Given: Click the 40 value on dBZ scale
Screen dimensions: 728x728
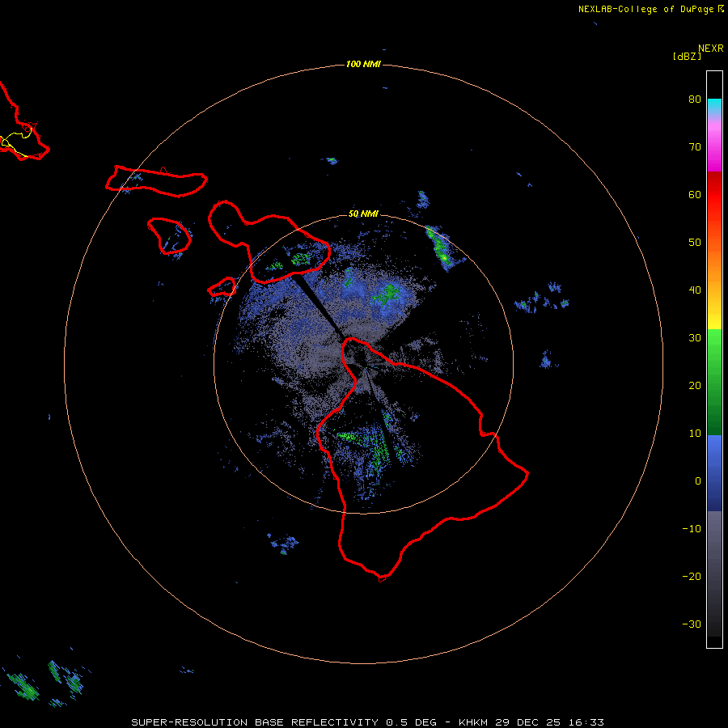Looking at the screenshot, I should coord(695,290).
